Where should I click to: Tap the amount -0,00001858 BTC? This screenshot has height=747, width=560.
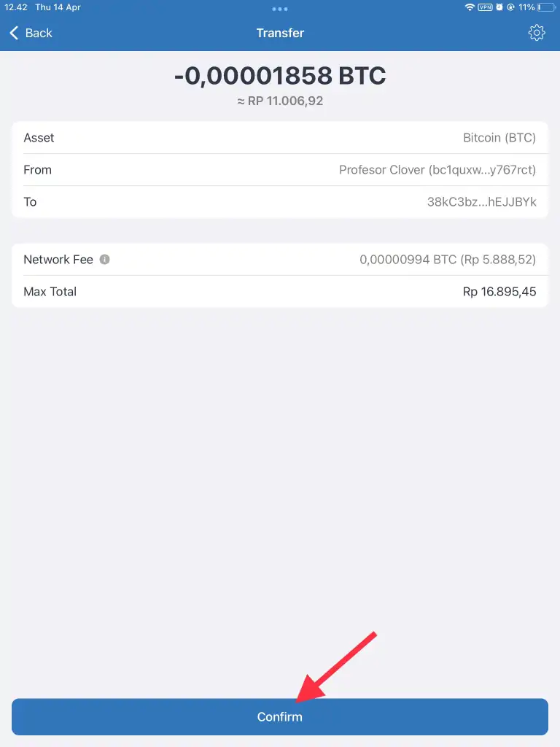tap(280, 75)
